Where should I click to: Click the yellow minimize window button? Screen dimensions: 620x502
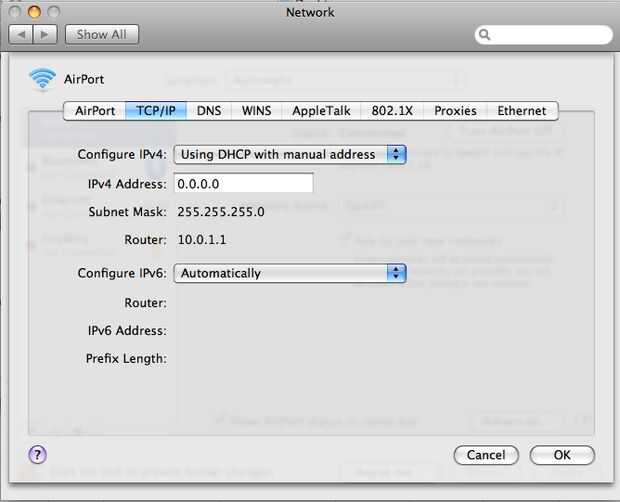(x=34, y=12)
